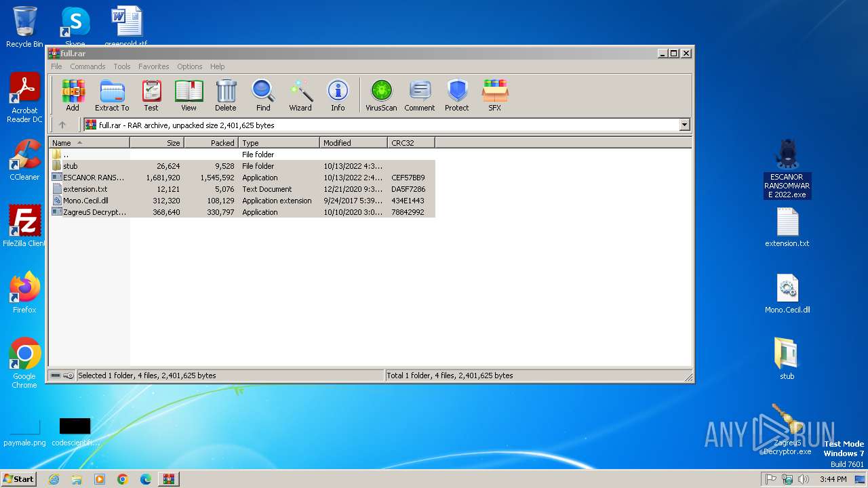This screenshot has width=868, height=488.
Task: Open the Help menu
Action: click(218, 66)
